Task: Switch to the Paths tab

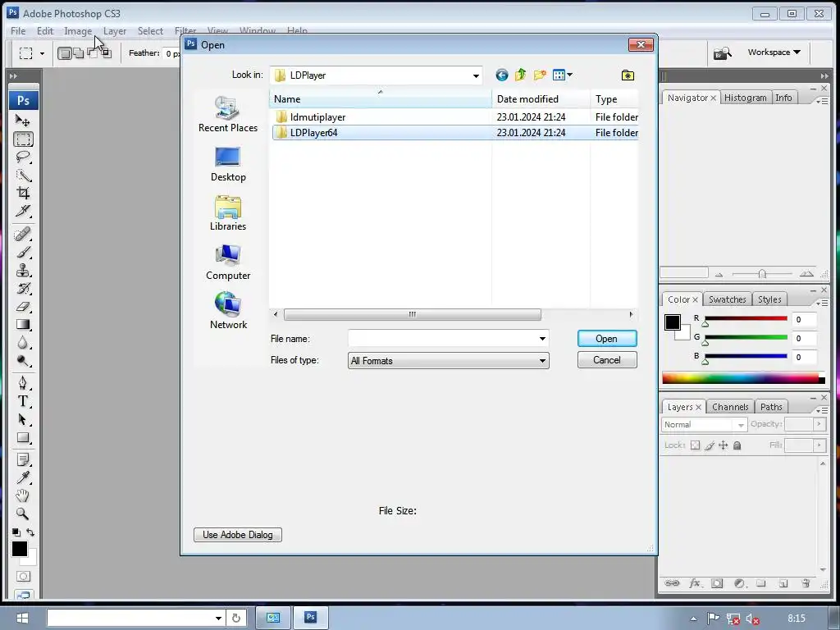Action: pos(771,407)
